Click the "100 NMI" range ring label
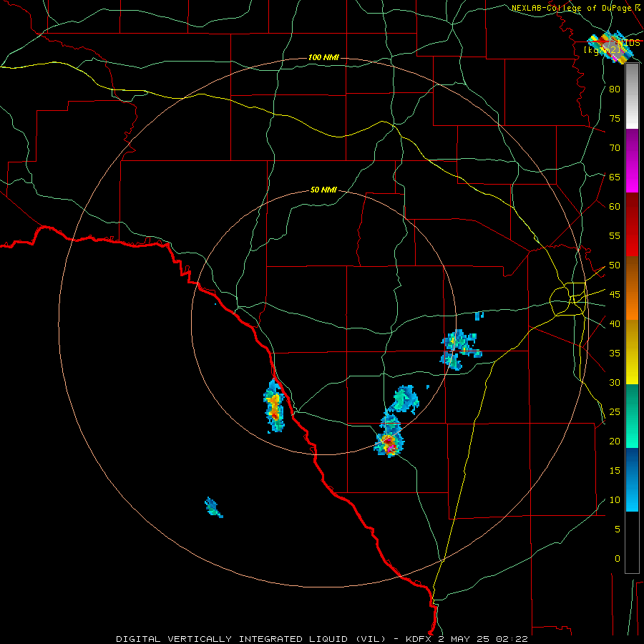The width and height of the screenshot is (644, 644). 323,57
